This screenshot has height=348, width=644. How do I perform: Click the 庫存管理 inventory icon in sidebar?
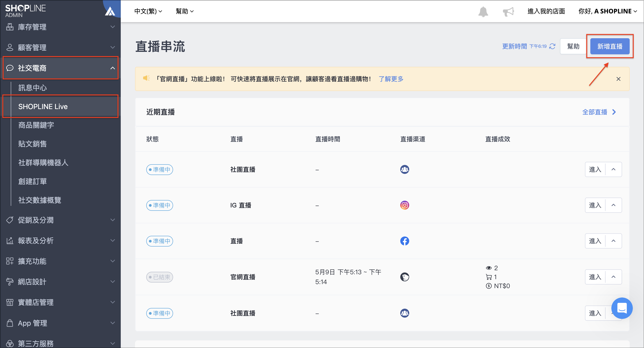tap(10, 27)
